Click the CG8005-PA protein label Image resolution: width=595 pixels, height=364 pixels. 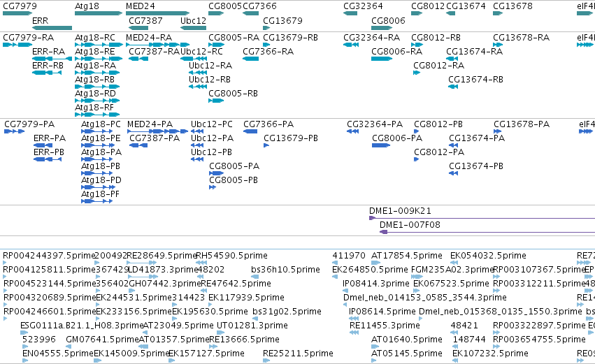[234, 166]
